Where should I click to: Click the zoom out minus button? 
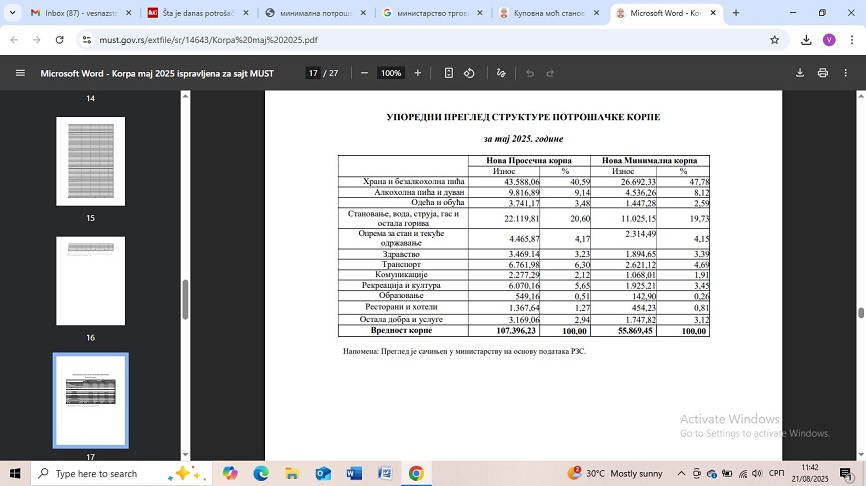click(x=364, y=73)
